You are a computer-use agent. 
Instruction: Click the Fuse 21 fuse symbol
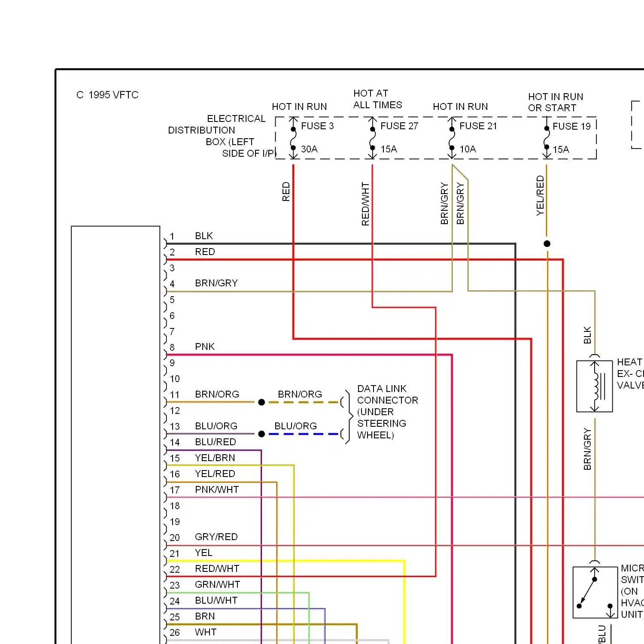pos(452,138)
